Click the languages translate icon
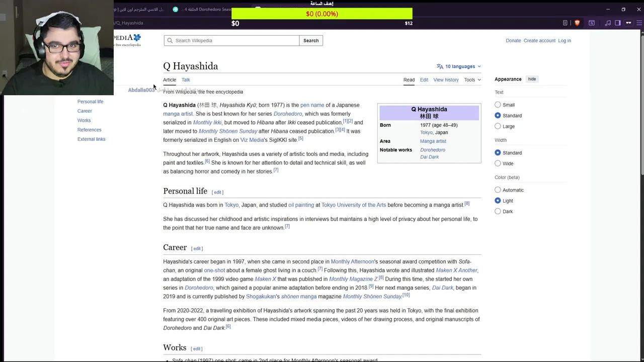 click(440, 66)
